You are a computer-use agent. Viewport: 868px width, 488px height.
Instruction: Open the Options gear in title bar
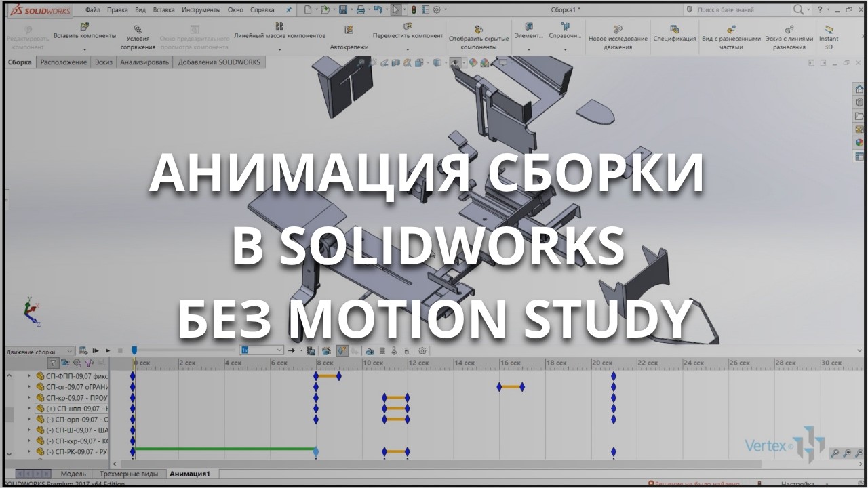[x=437, y=9]
